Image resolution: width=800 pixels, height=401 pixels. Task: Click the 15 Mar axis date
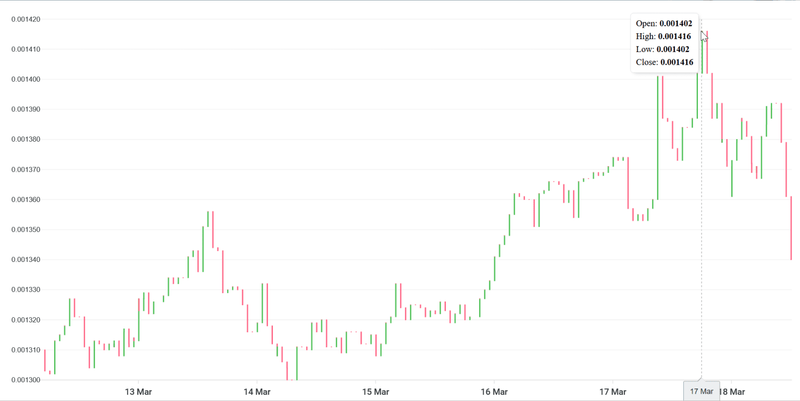coord(375,391)
